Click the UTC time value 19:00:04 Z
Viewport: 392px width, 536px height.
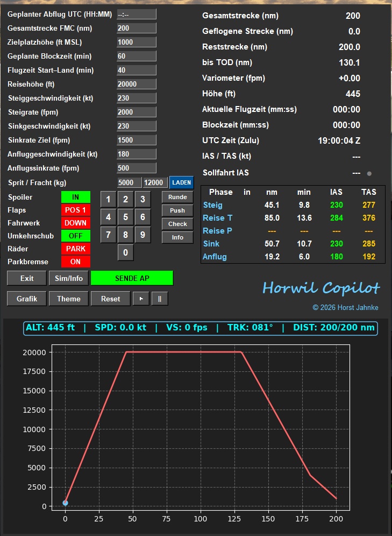339,141
